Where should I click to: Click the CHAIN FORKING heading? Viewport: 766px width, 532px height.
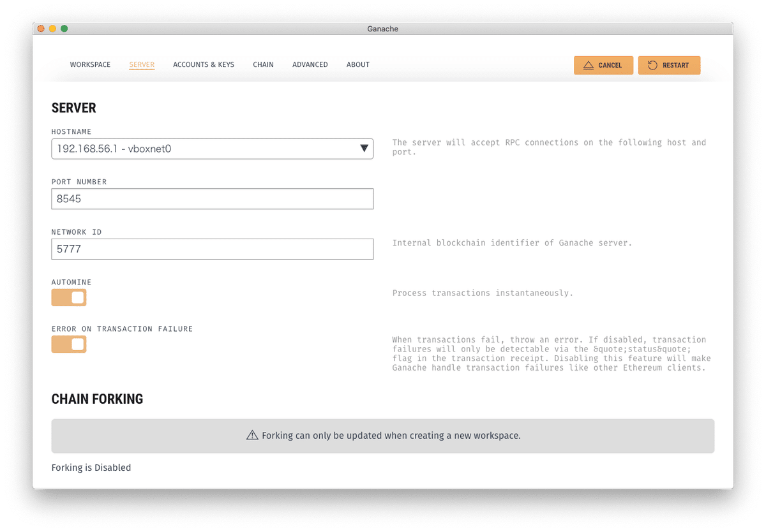click(x=97, y=399)
